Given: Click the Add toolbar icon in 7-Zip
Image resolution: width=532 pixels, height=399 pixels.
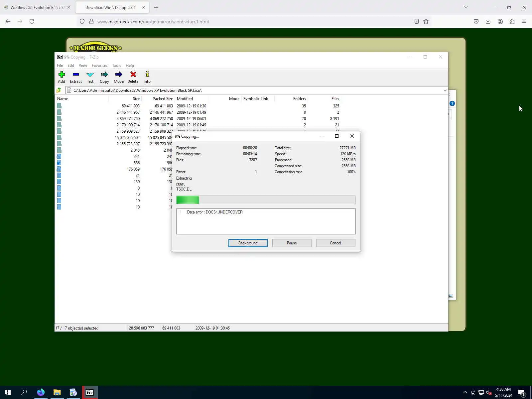Looking at the screenshot, I should 62,77.
